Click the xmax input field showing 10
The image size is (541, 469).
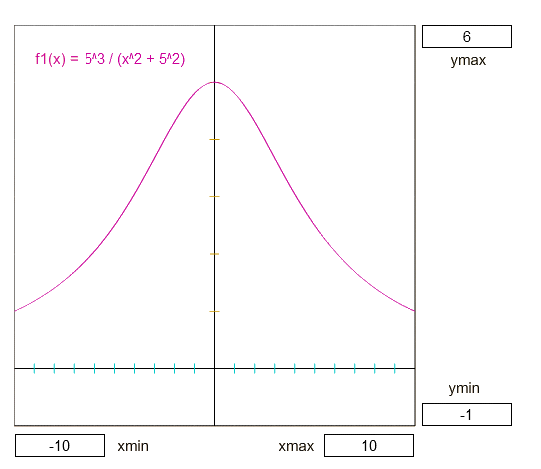click(x=369, y=446)
